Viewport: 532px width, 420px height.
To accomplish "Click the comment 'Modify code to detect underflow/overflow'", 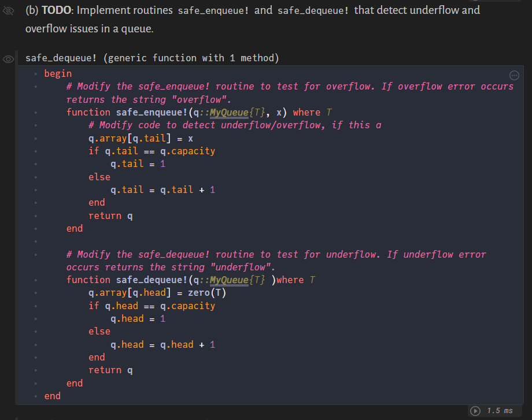I will (235, 125).
